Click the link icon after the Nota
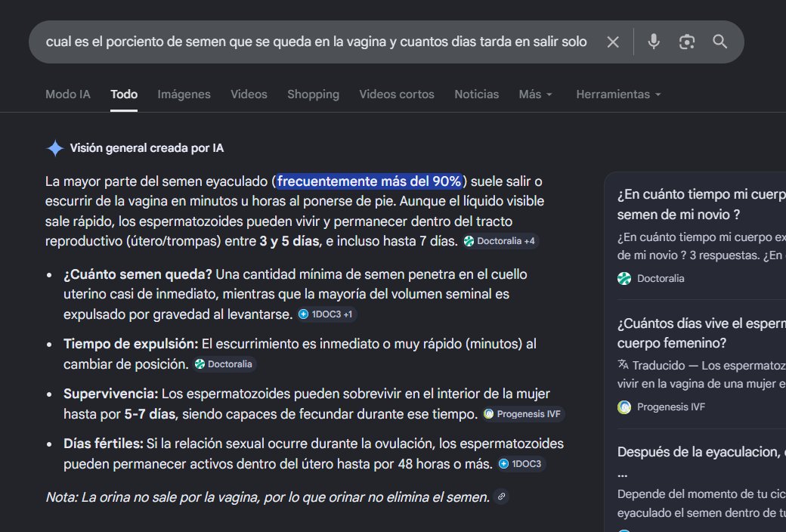 point(501,496)
